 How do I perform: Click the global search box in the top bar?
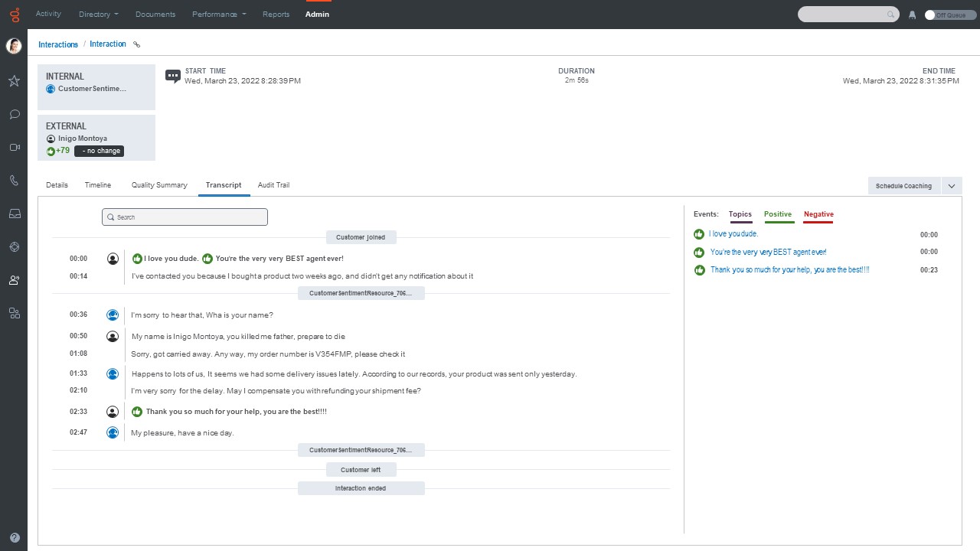point(848,15)
